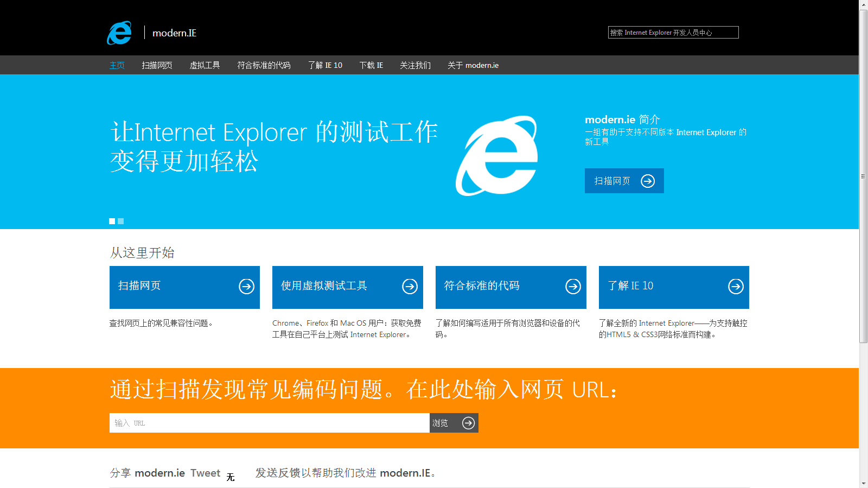Viewport: 868px width, 488px height.
Task: Click the scrollbar down arrow
Action: (x=864, y=483)
